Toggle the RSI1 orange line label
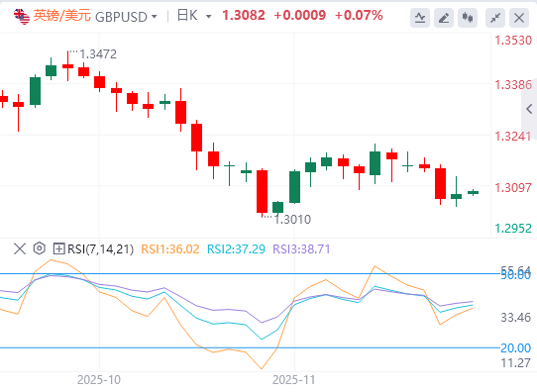Screen dimensions: 537x392 pos(170,249)
